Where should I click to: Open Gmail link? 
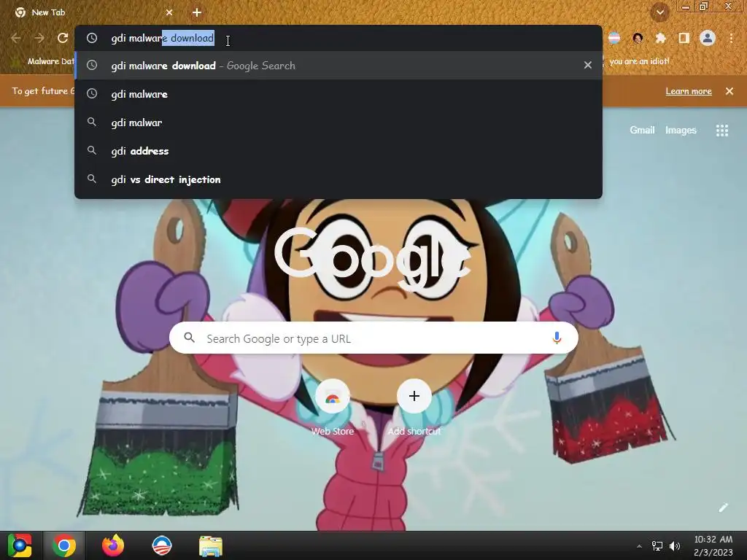pos(642,130)
